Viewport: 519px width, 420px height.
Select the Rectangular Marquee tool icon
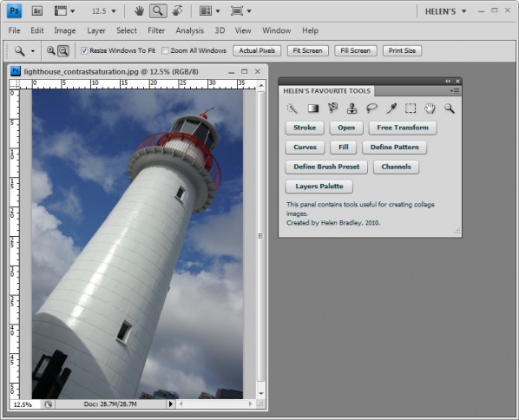(x=411, y=108)
